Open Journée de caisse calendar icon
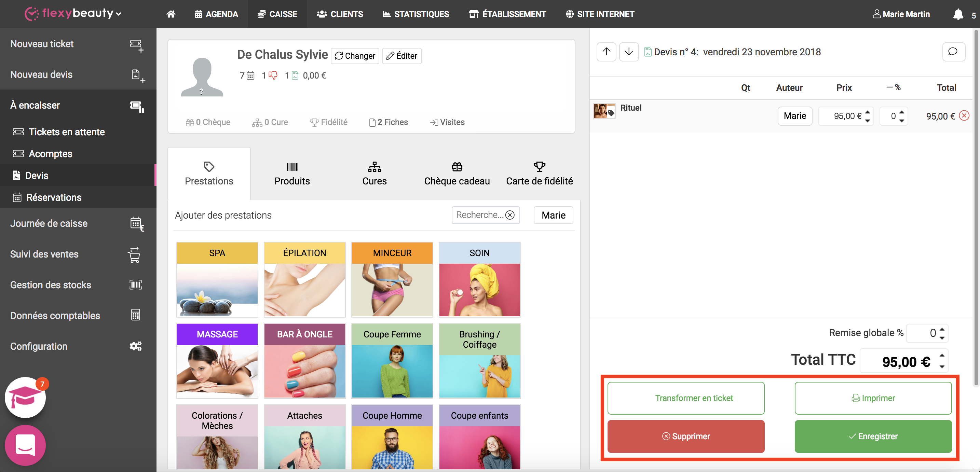 coord(137,224)
